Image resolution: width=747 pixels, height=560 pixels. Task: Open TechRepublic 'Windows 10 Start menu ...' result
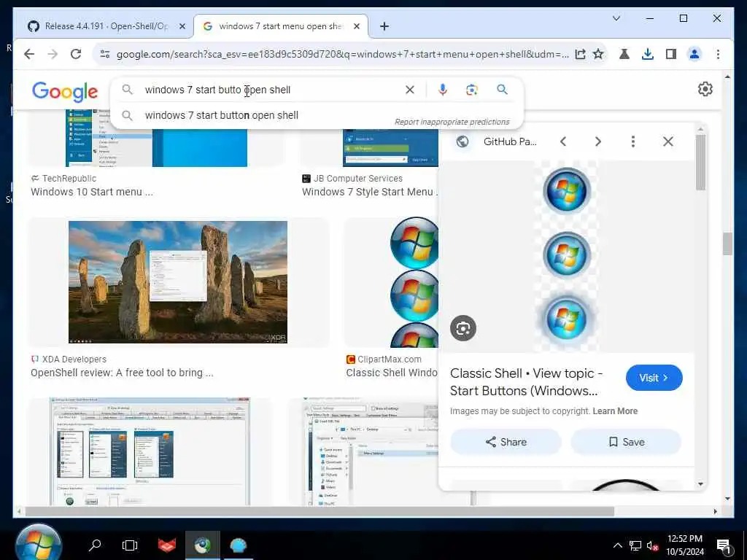pyautogui.click(x=92, y=192)
